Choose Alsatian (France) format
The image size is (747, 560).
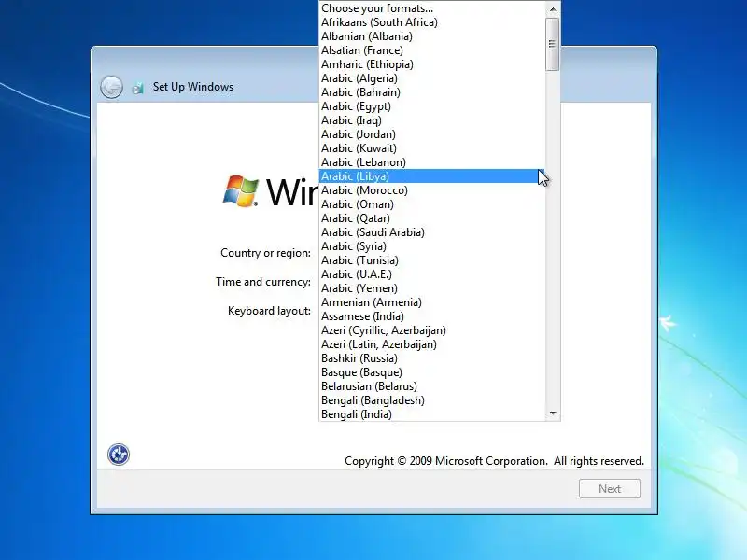coord(431,50)
